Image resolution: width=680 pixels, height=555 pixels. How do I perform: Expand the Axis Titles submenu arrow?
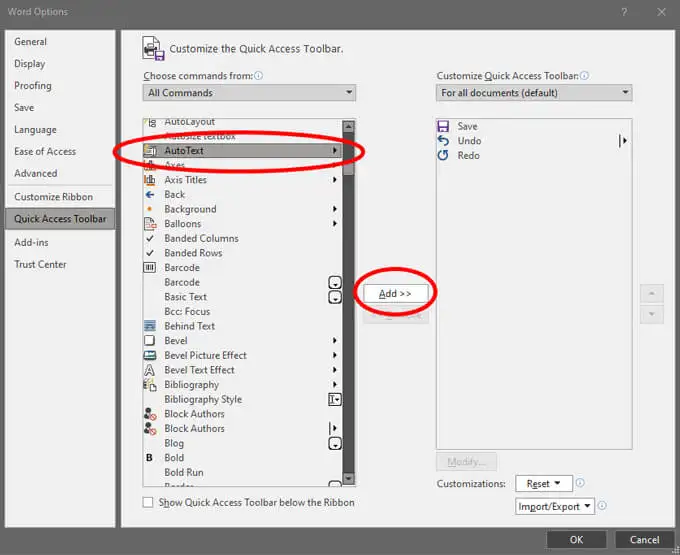tap(334, 180)
